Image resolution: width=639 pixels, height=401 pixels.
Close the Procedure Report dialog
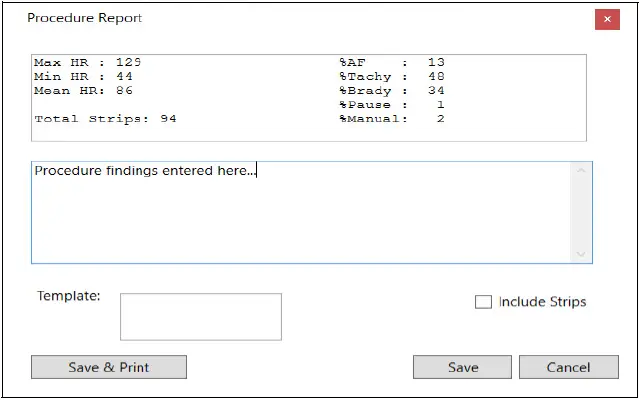point(606,19)
